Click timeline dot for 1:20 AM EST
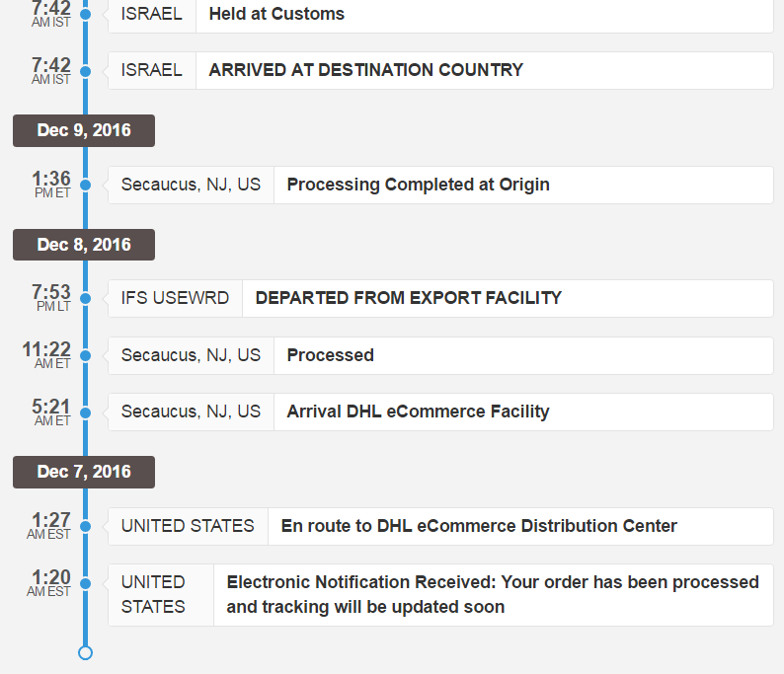 coord(86,583)
